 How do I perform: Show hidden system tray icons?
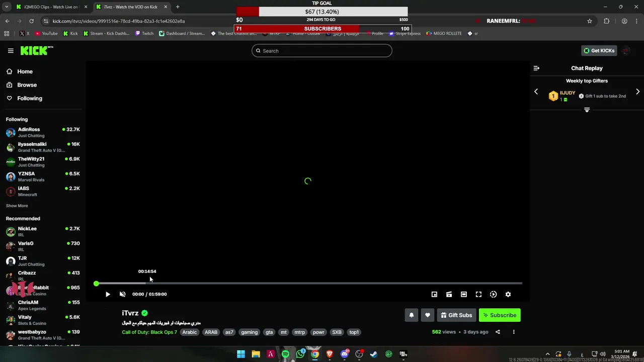click(x=548, y=354)
